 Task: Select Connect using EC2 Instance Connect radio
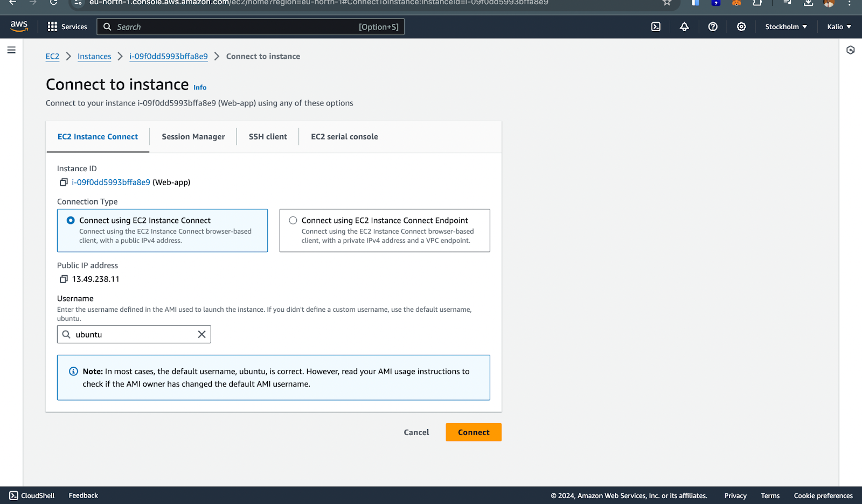click(x=71, y=220)
